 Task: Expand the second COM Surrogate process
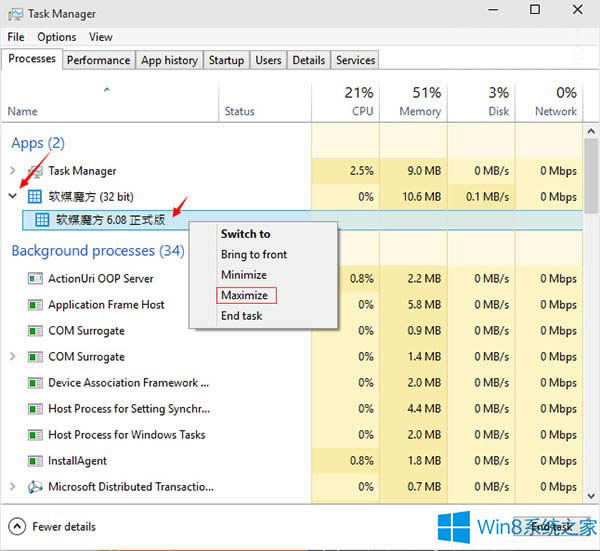(x=13, y=357)
